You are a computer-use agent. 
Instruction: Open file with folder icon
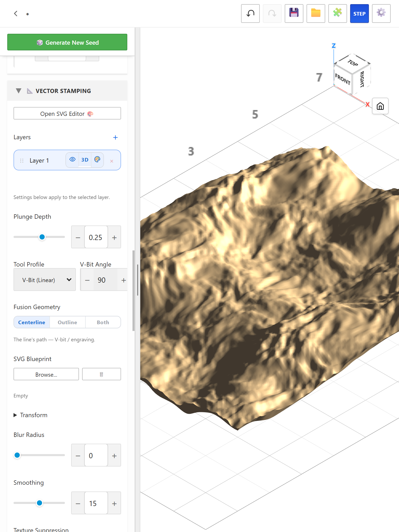click(316, 14)
